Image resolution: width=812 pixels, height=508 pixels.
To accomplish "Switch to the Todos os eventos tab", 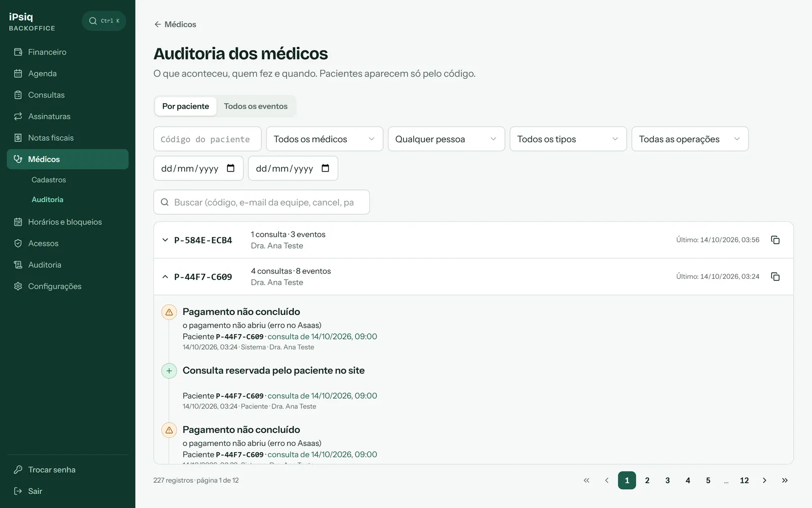I will pyautogui.click(x=256, y=106).
